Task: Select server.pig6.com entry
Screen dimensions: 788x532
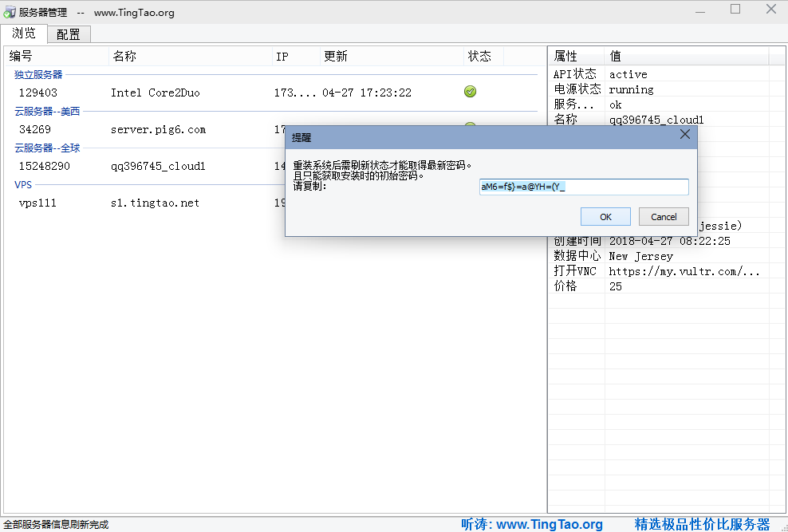Action: point(158,129)
